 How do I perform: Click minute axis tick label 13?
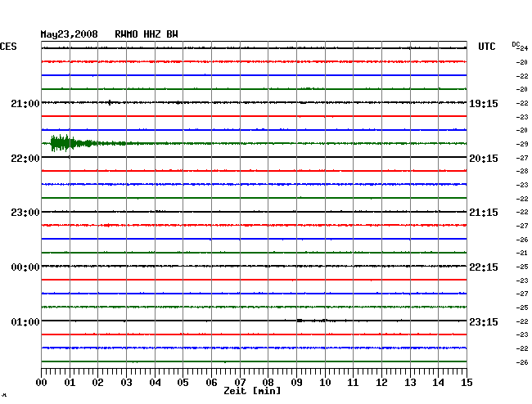pyautogui.click(x=410, y=383)
